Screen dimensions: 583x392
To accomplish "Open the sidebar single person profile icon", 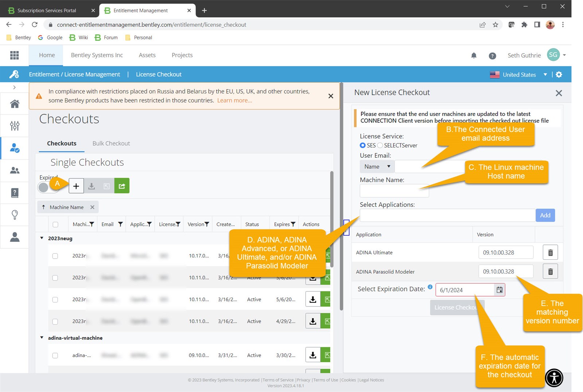I will [x=15, y=237].
